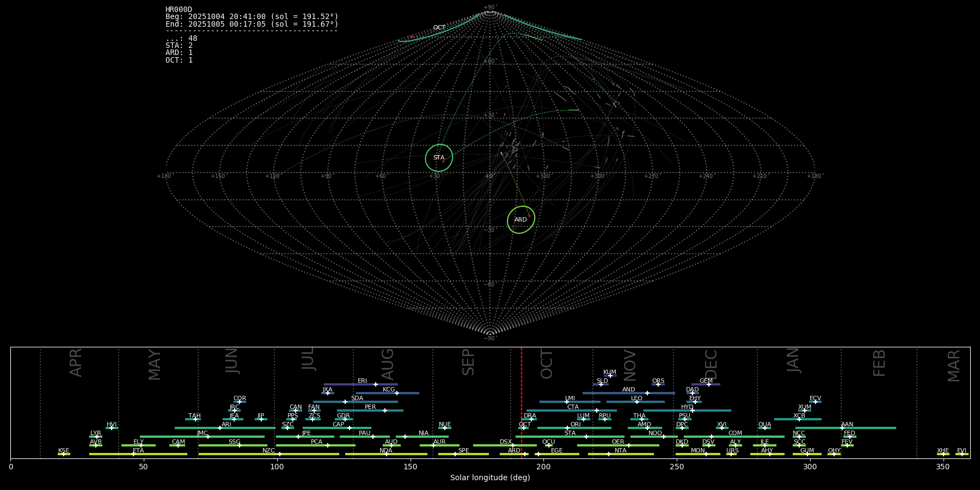
Task: Select the KSE shower marker in the timeline
Action: 64,454
